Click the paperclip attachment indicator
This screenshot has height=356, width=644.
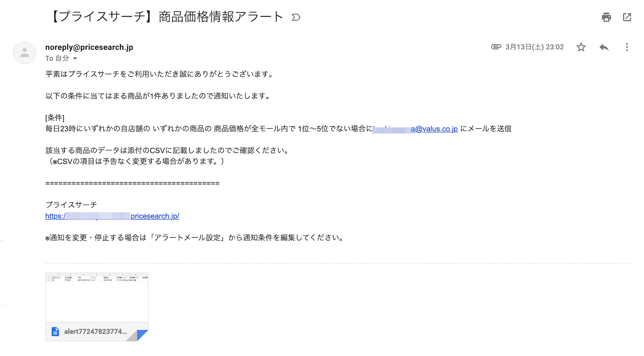(x=496, y=47)
